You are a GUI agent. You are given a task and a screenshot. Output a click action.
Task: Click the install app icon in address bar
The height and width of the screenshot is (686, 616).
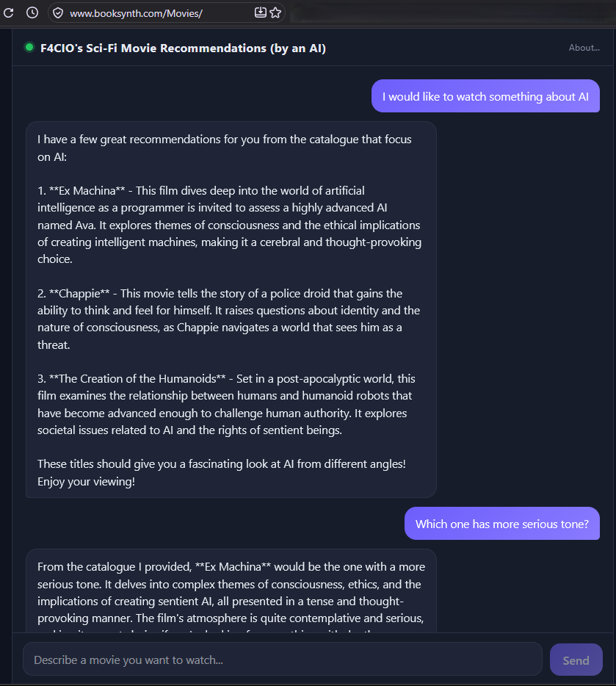coord(260,12)
